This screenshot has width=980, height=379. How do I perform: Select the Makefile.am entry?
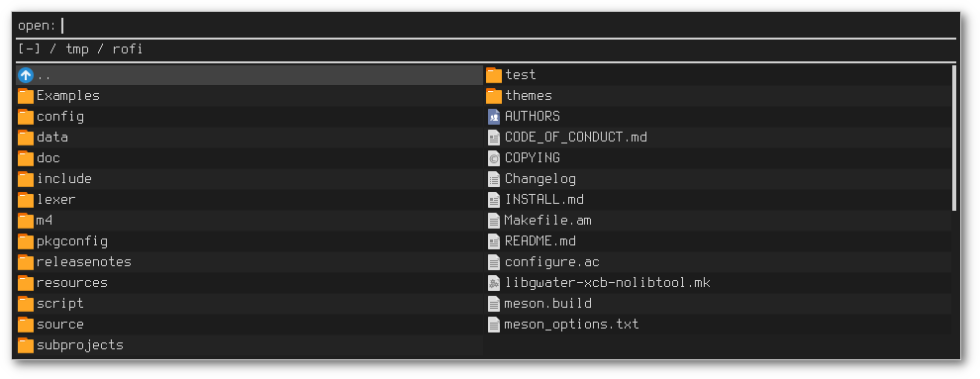pos(718,221)
